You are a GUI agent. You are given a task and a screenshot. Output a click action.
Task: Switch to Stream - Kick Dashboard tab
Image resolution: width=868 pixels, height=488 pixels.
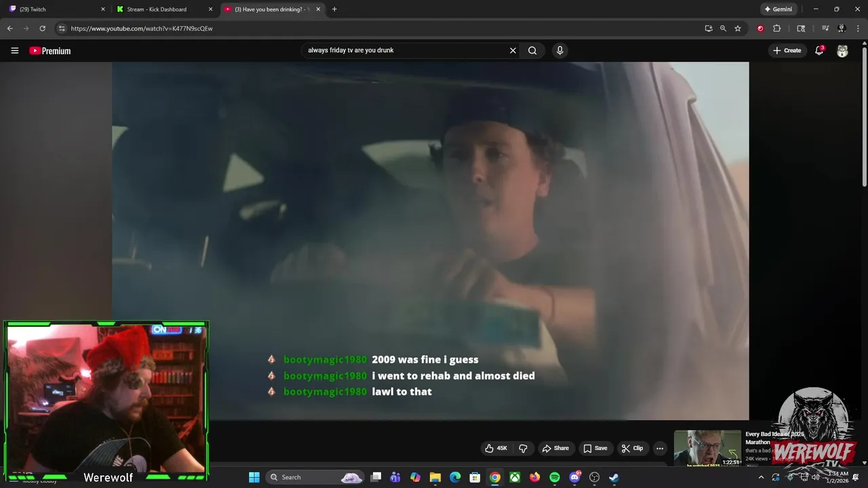(165, 9)
